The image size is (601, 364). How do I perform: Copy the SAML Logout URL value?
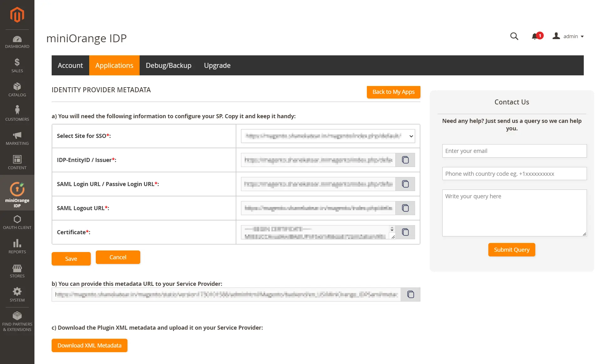click(x=405, y=208)
